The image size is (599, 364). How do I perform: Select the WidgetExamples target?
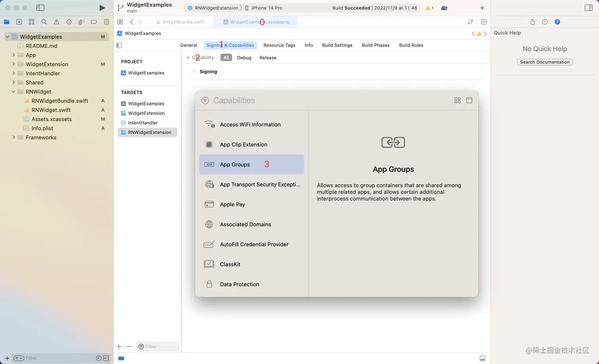[x=146, y=104]
